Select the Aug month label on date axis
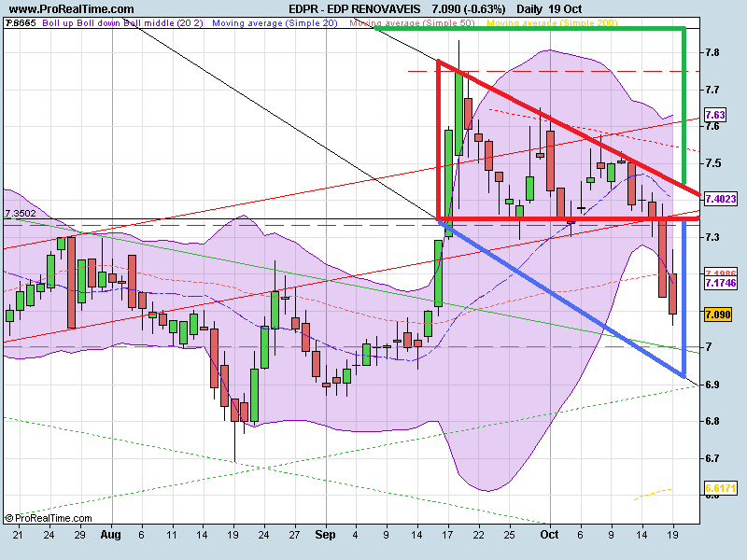747x560 pixels. (x=110, y=535)
